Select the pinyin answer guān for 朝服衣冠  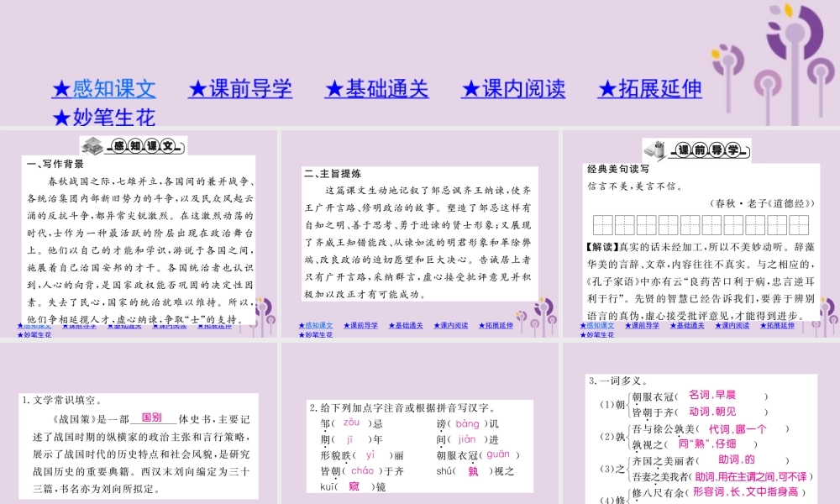[498, 454]
